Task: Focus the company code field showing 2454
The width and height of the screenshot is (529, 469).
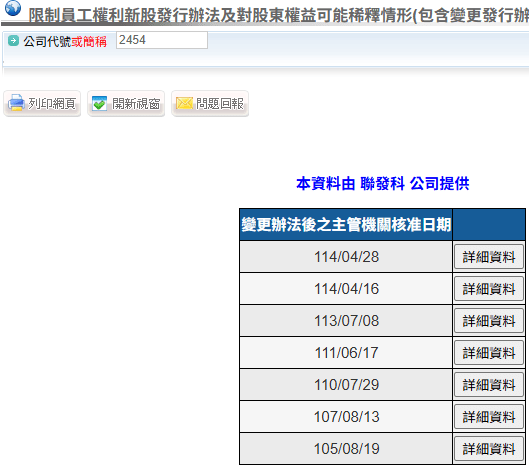Action: point(162,40)
